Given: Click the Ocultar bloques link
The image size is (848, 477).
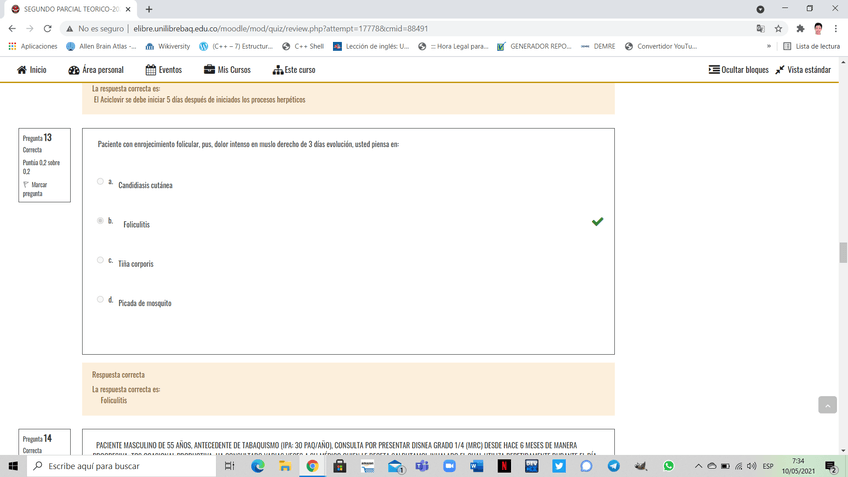Looking at the screenshot, I should (738, 70).
